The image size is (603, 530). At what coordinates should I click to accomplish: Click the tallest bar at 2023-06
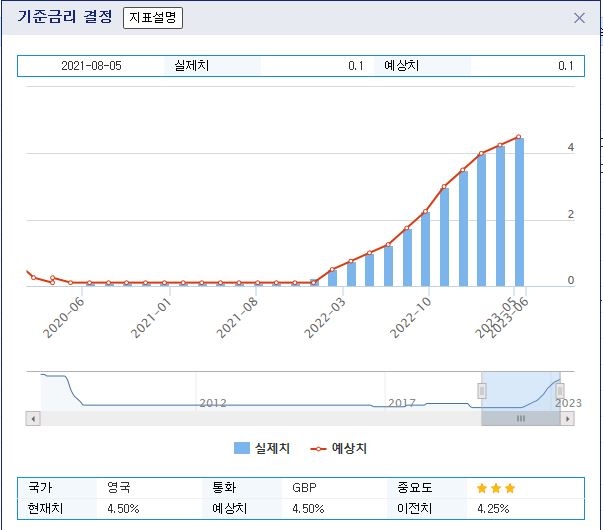519,212
